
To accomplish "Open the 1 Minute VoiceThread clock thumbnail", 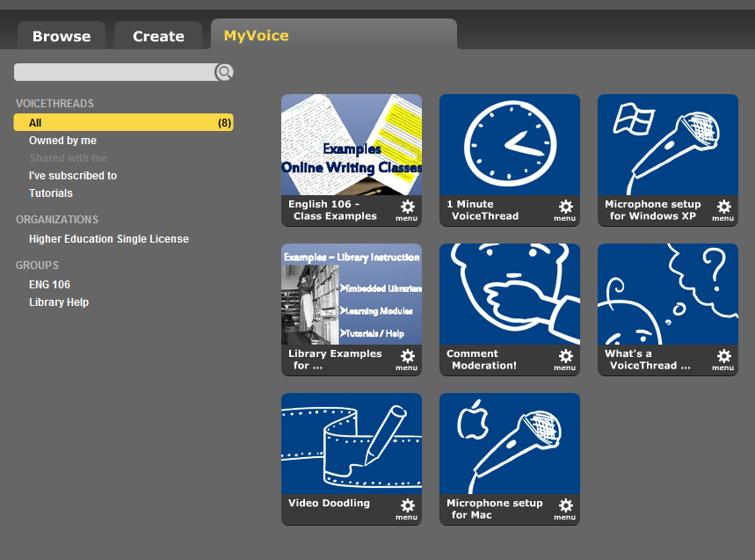I will (x=510, y=144).
